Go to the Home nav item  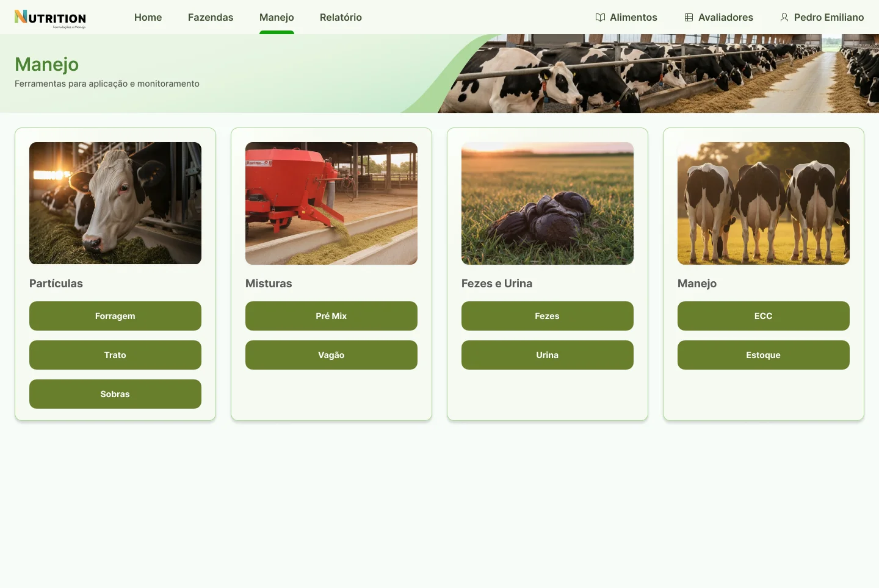148,17
